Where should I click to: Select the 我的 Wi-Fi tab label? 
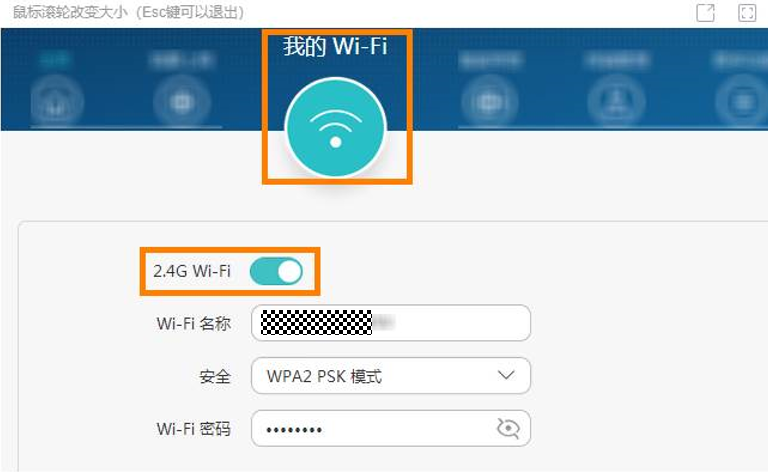click(336, 47)
